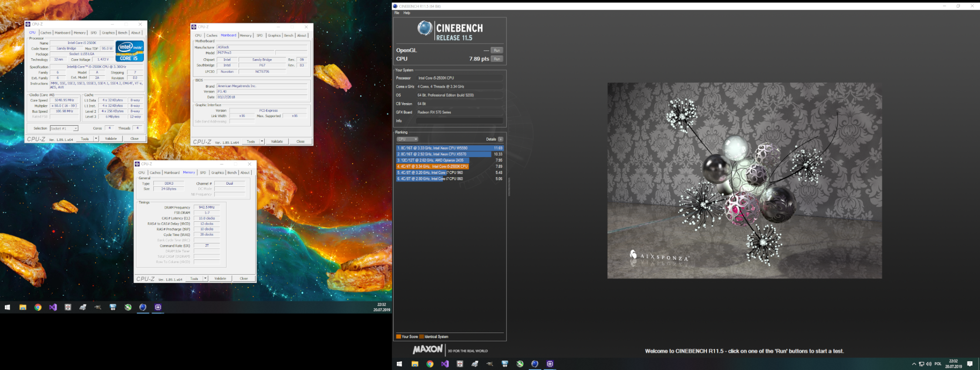The width and height of the screenshot is (980, 370).
Task: Click title bar icon of CPU-Z CPU window
Action: point(28,24)
